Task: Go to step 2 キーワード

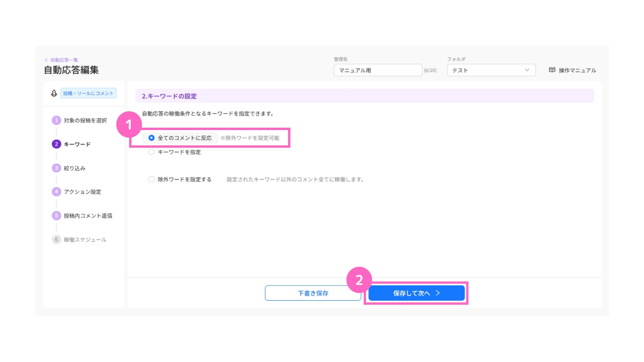Action: (71, 144)
